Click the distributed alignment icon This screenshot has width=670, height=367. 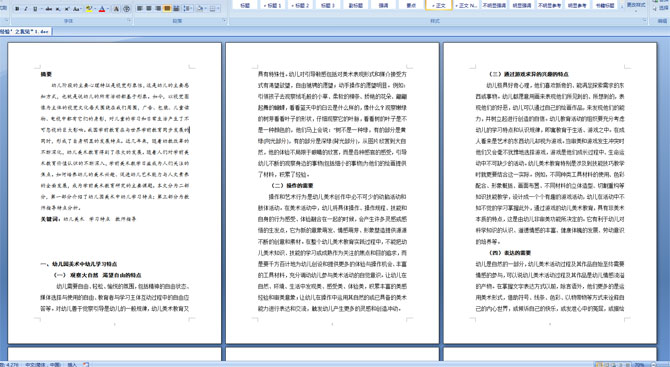point(176,9)
